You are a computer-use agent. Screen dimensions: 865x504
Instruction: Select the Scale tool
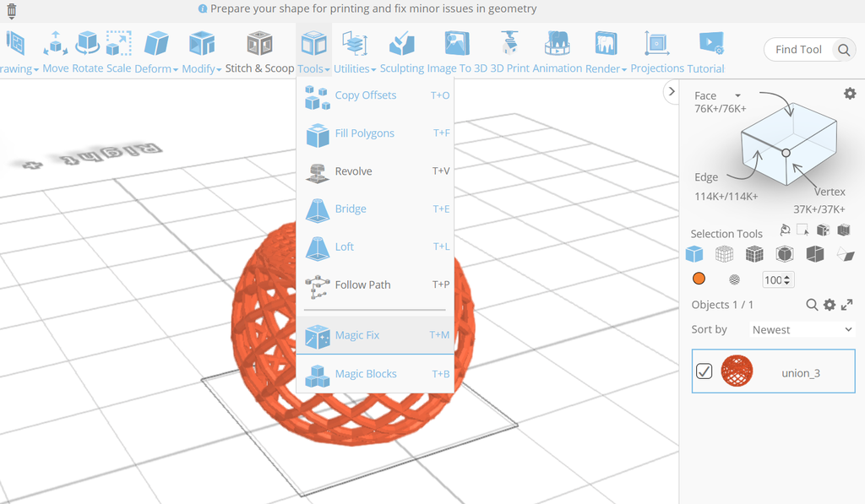117,51
